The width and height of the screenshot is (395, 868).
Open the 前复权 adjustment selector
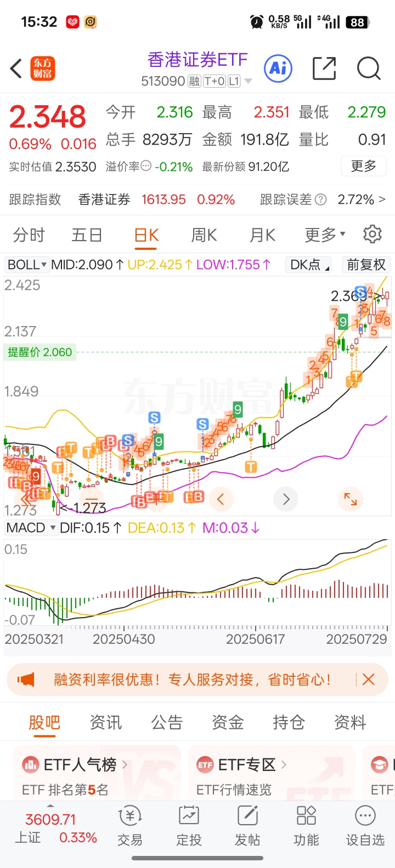click(366, 265)
